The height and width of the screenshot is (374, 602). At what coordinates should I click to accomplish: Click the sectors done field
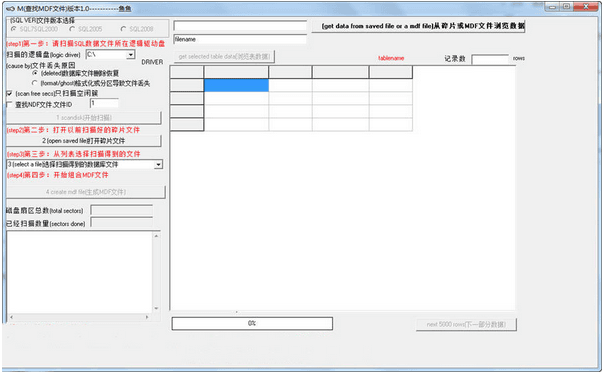click(x=121, y=223)
